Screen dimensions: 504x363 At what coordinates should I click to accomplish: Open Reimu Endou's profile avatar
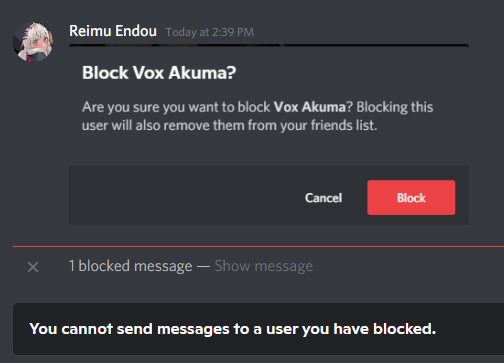click(33, 42)
